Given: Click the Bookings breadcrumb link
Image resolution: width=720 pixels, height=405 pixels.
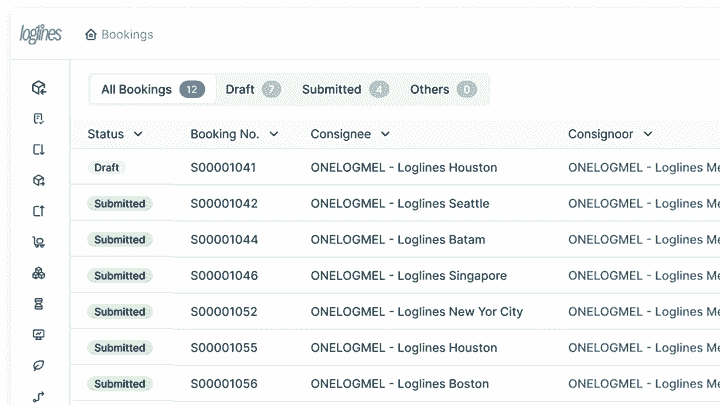Looking at the screenshot, I should [x=127, y=34].
